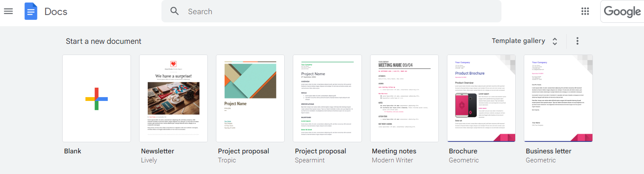This screenshot has height=174, width=644.
Task: Click the Blank document label
Action: click(x=73, y=151)
